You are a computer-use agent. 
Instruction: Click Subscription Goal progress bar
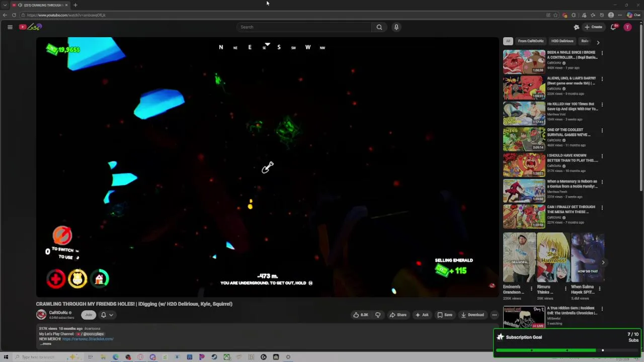[567, 350]
